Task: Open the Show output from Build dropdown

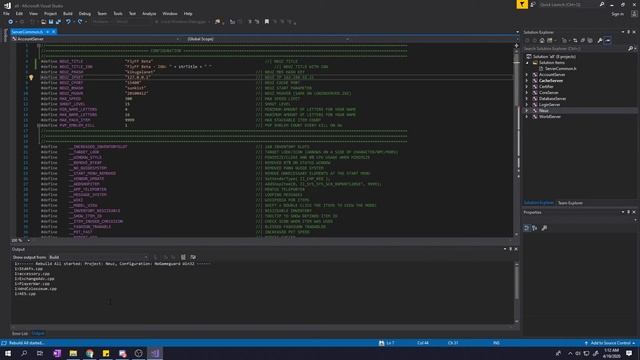Action: pyautogui.click(x=98, y=257)
